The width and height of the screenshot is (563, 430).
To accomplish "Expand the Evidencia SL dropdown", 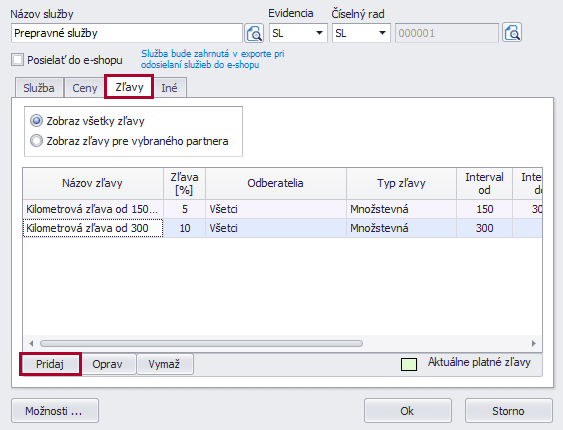I will pyautogui.click(x=298, y=33).
